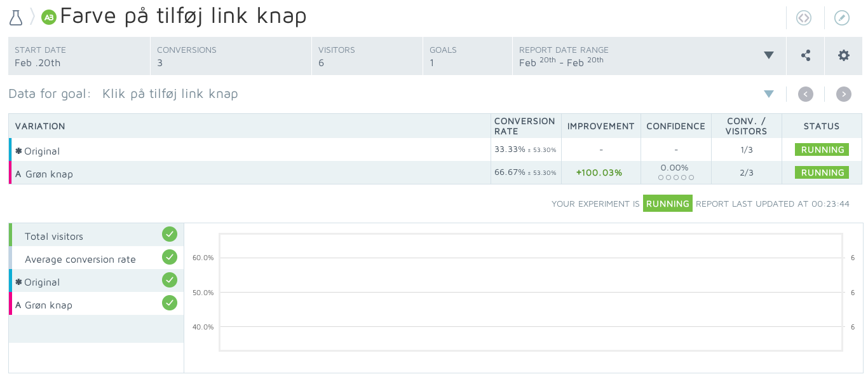Open the goal selector dropdown arrow
Screen dimensions: 868x381
(769, 94)
